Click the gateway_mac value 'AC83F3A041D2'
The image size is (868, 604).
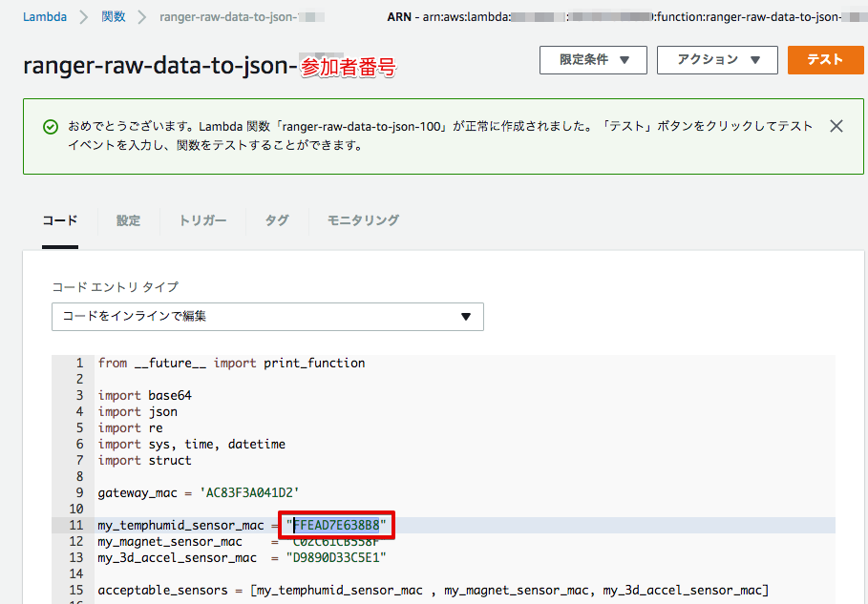tap(249, 492)
